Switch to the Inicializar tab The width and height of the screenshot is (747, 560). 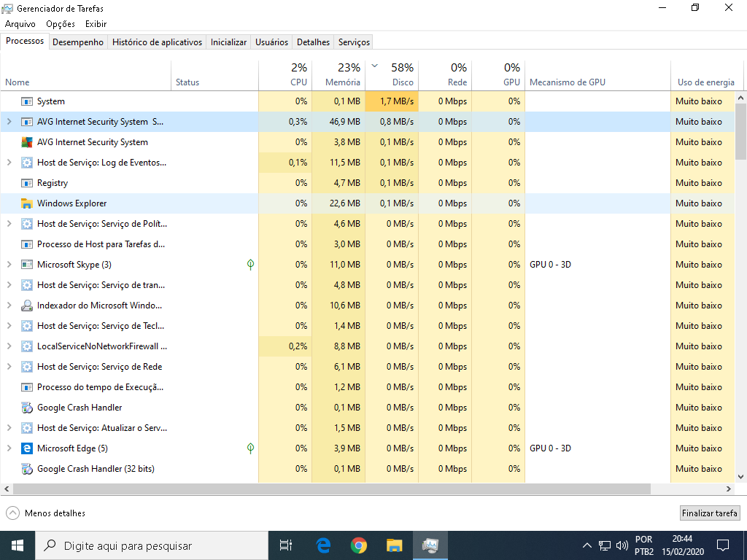[228, 42]
